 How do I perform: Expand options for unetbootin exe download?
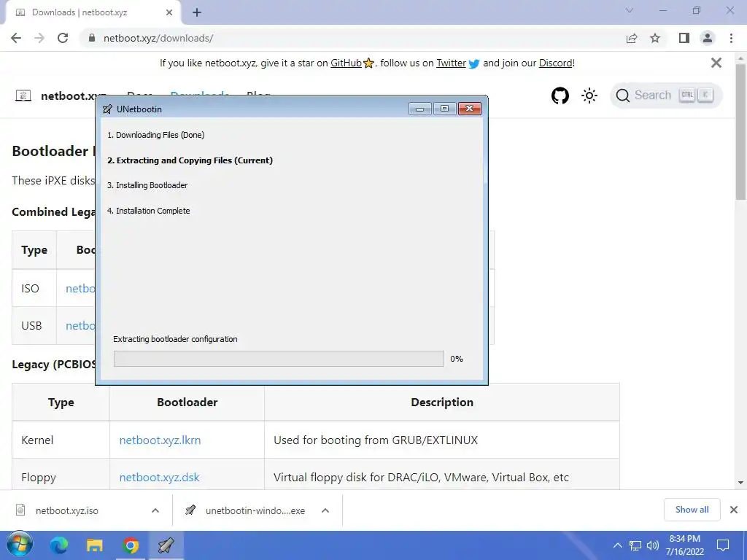tap(325, 510)
